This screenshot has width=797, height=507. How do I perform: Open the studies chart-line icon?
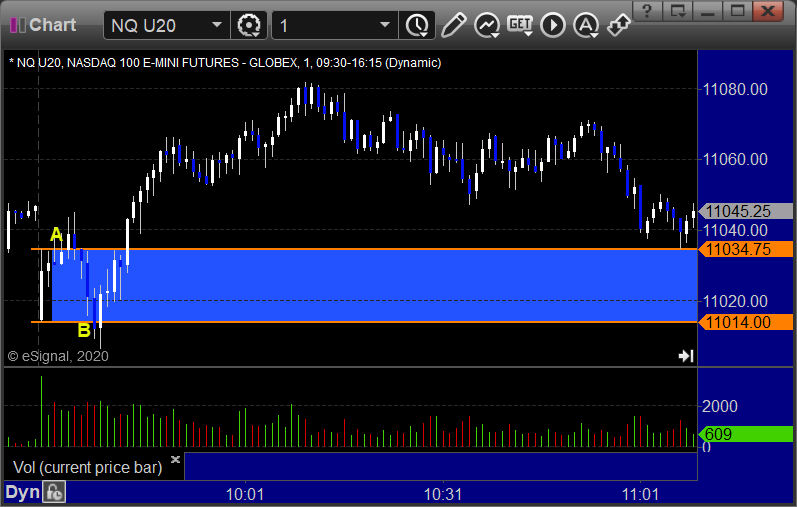click(487, 25)
